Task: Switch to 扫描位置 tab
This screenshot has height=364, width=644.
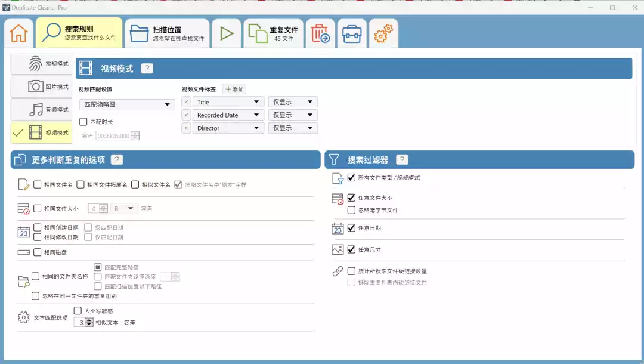Action: tap(166, 33)
